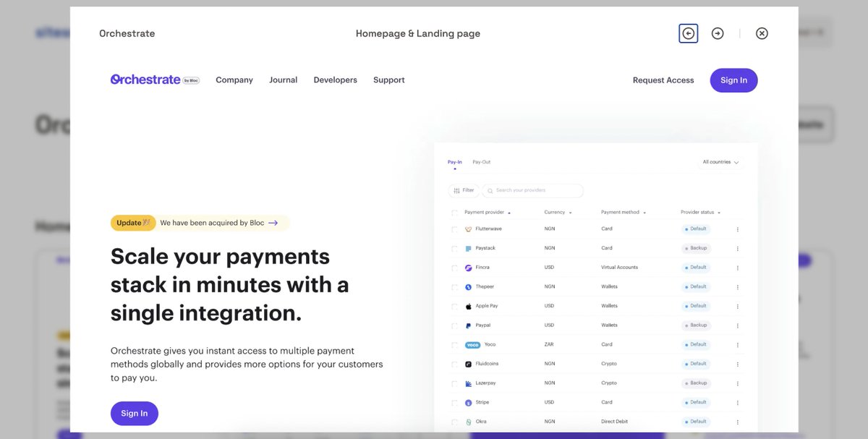868x439 pixels.
Task: Click the Orchestrate by Bloc logo
Action: coord(155,80)
